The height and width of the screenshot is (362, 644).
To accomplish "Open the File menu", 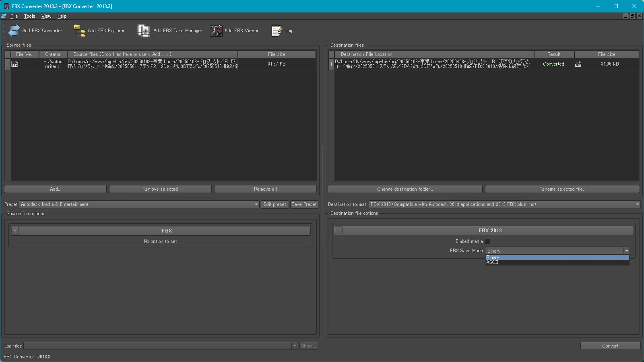I will click(x=14, y=16).
